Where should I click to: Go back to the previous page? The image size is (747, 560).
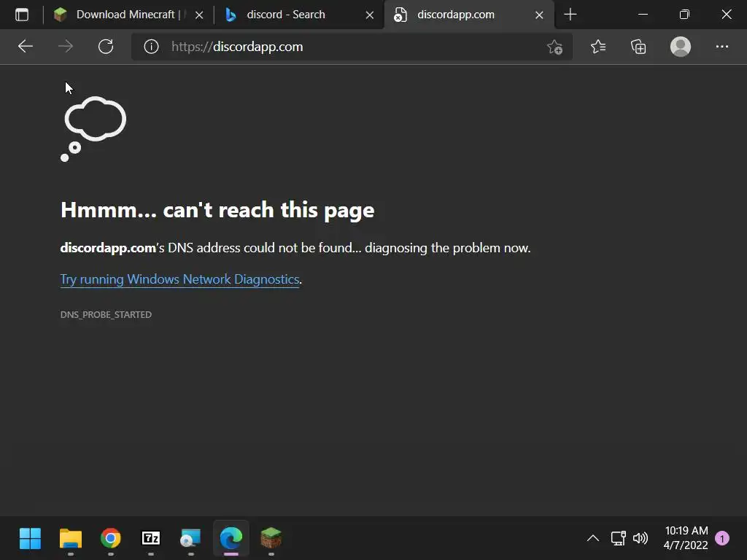click(26, 47)
